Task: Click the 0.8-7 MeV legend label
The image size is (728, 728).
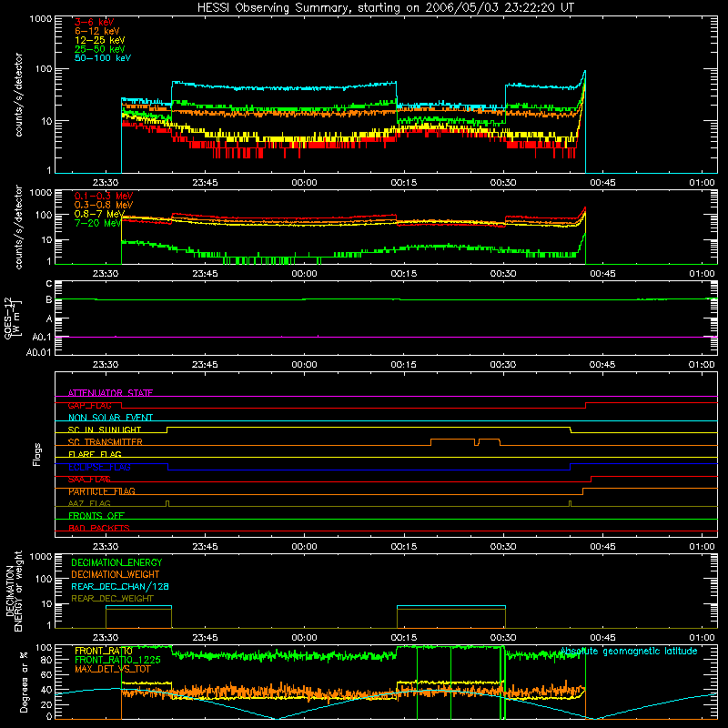Action: pos(99,214)
